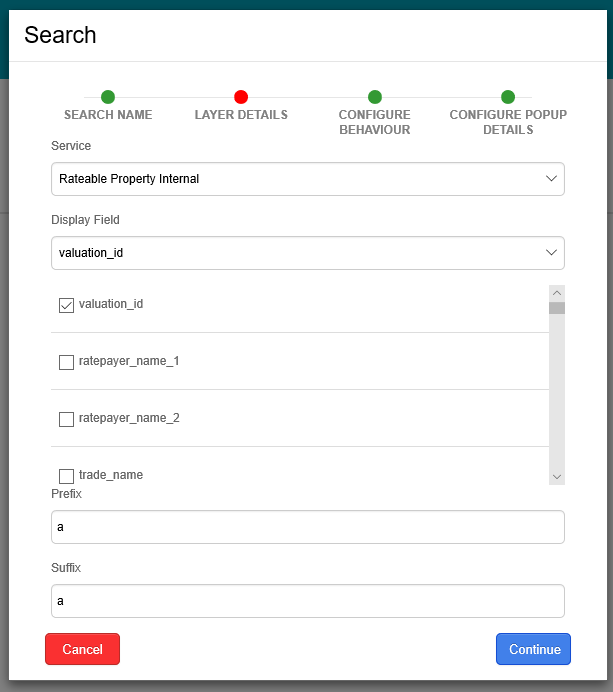Check the ratepayer_name_2 checkbox
This screenshot has width=613, height=692.
[x=67, y=419]
